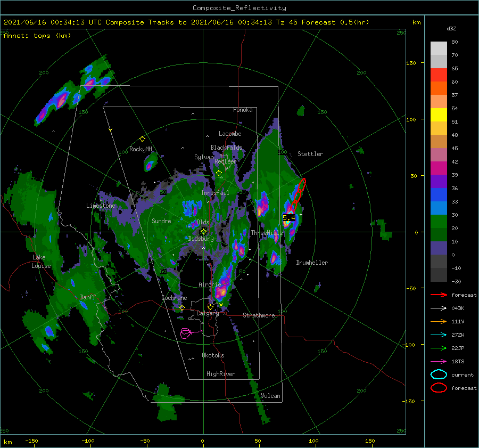Viewport: 479px width, 448px height.
Task: Click the Cochrane town label
Action: (174, 298)
